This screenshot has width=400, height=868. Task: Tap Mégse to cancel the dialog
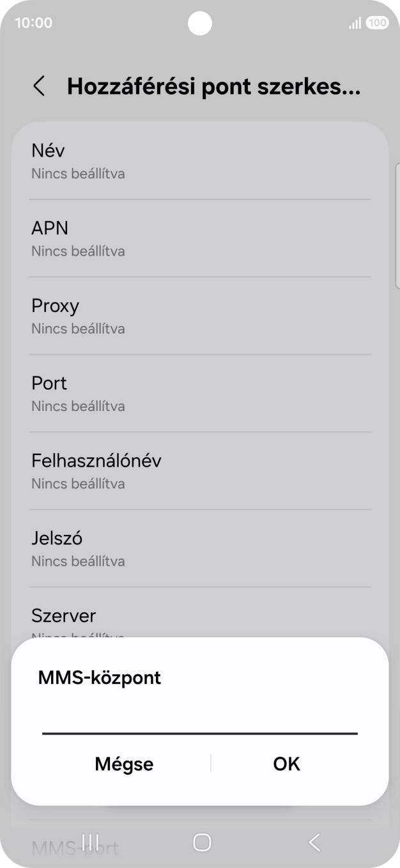tap(123, 764)
